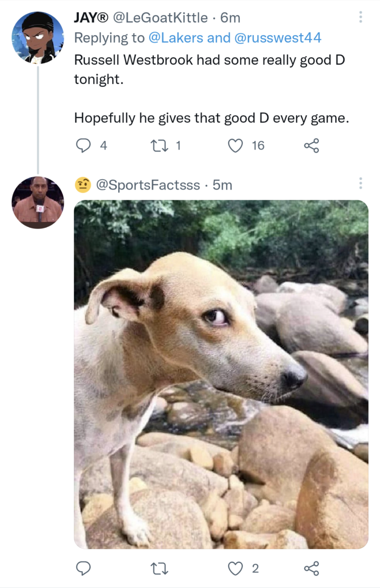Open the @SportsFactsss handle

(148, 185)
